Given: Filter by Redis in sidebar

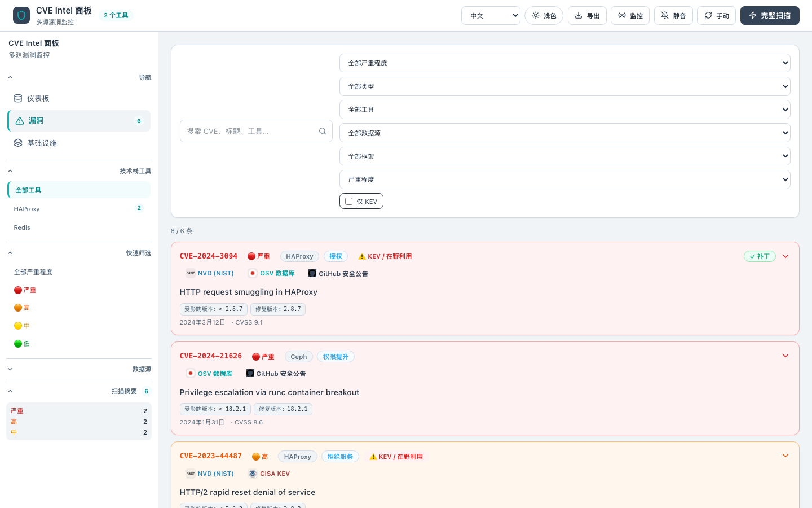Looking at the screenshot, I should (79, 227).
